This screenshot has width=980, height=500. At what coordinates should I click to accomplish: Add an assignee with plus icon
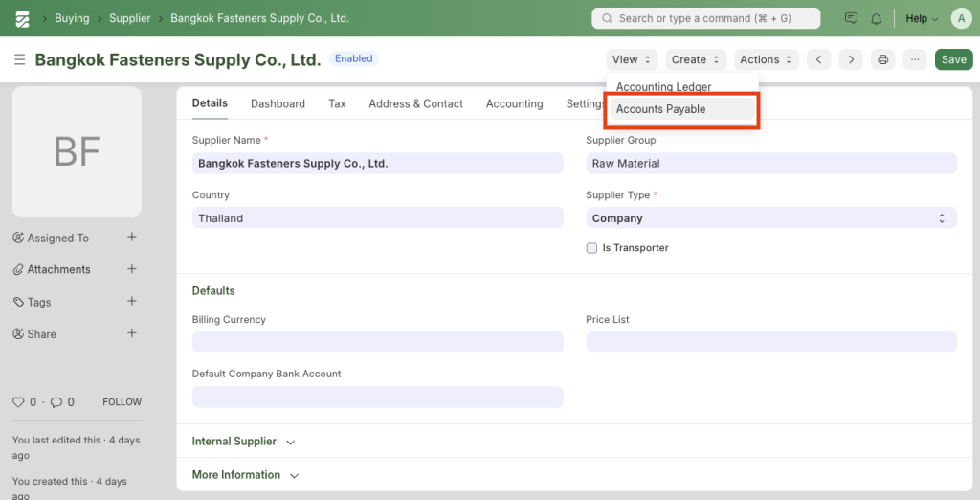pos(132,238)
